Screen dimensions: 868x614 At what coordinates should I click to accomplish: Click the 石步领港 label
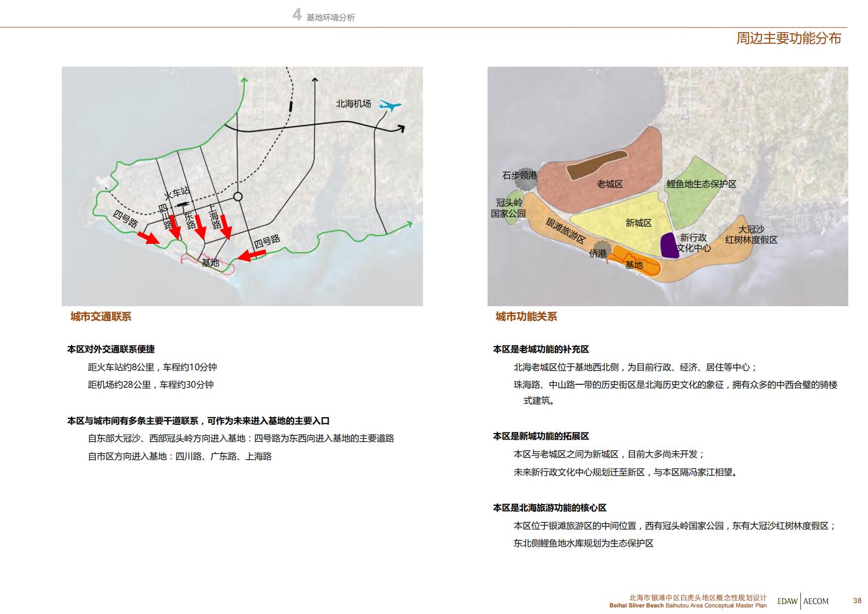click(519, 176)
